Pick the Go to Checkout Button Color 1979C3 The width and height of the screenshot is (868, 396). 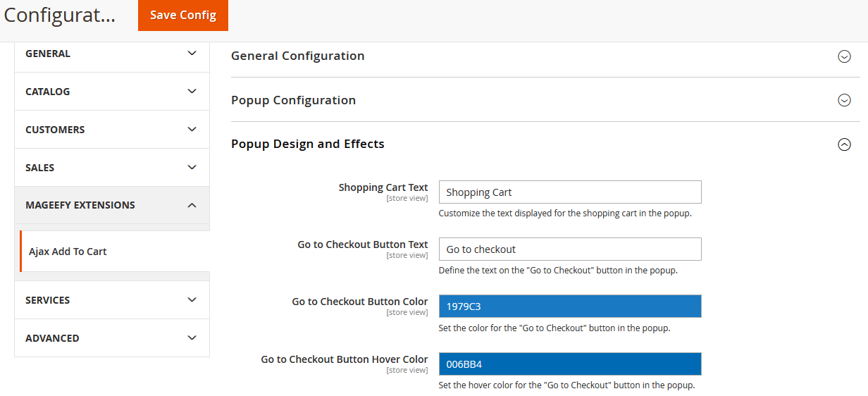569,307
